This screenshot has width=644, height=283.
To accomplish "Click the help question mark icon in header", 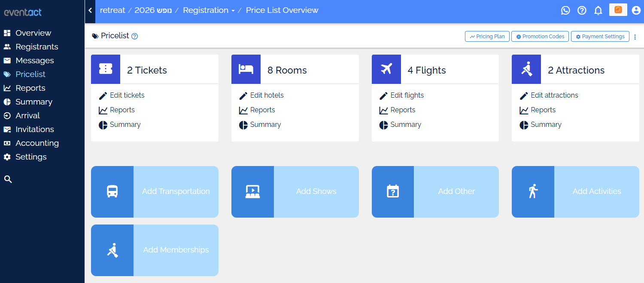I will point(582,10).
